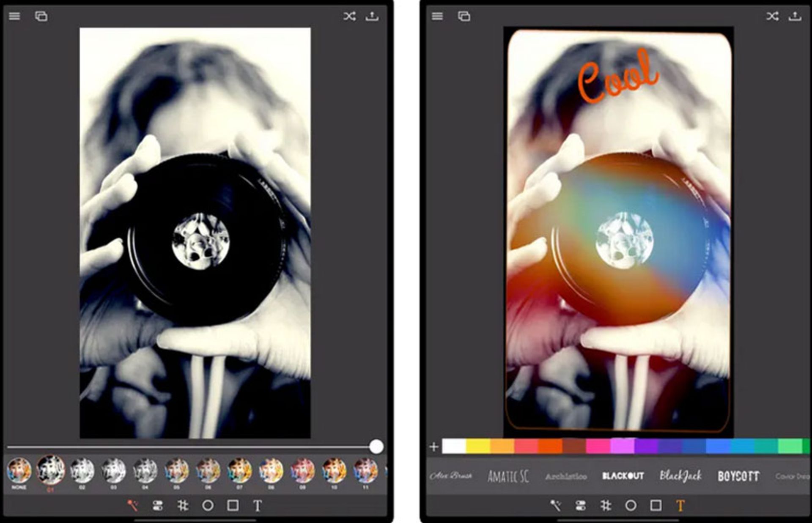Add custom color with plus button

click(433, 446)
